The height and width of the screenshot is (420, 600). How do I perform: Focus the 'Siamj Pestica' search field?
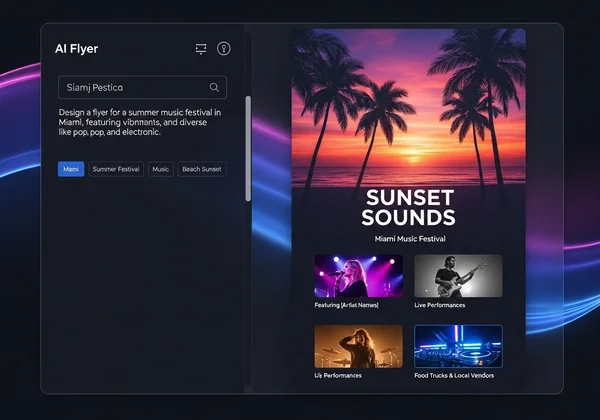pos(142,87)
